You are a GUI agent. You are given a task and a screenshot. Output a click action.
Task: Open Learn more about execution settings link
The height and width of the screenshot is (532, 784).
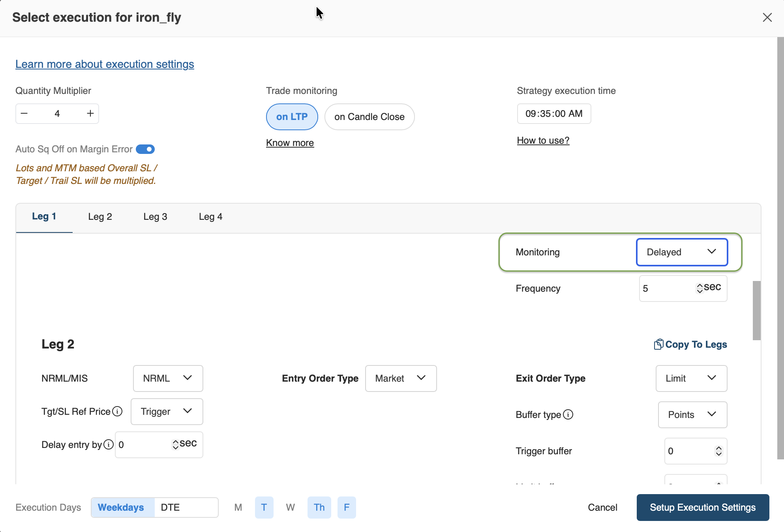pyautogui.click(x=105, y=64)
